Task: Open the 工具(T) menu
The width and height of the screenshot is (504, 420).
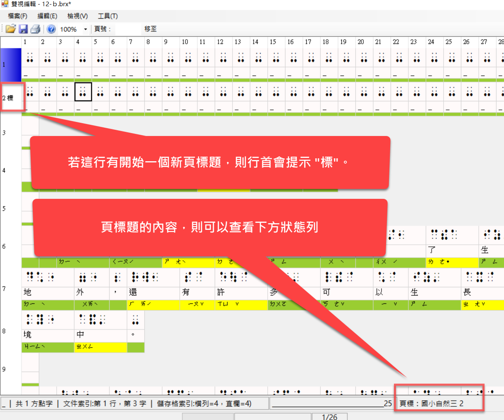Action: pyautogui.click(x=108, y=16)
